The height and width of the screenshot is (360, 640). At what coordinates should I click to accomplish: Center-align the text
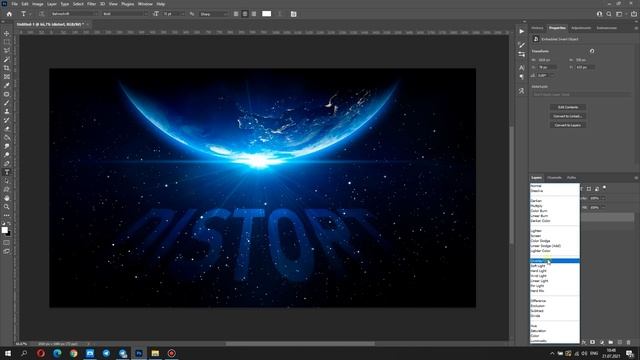tap(245, 14)
